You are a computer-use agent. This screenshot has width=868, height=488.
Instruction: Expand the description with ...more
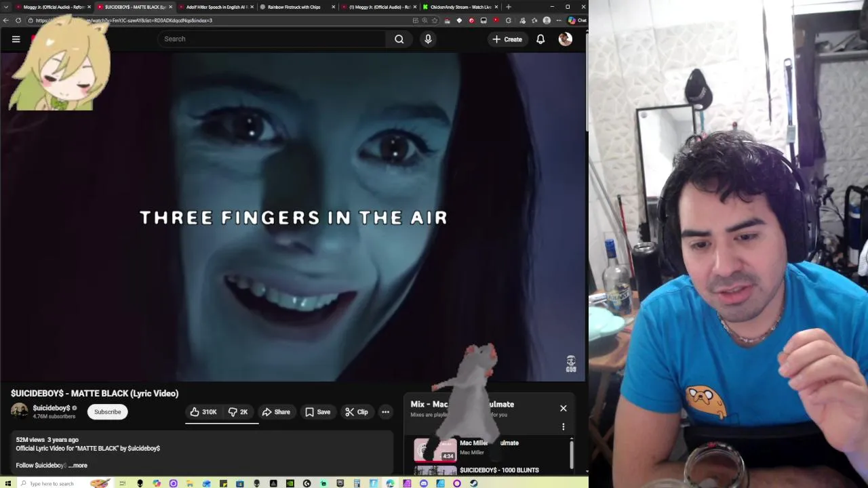[x=78, y=466]
